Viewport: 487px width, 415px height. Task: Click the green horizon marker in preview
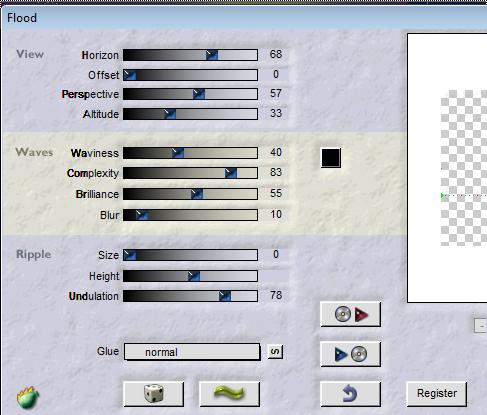point(443,196)
